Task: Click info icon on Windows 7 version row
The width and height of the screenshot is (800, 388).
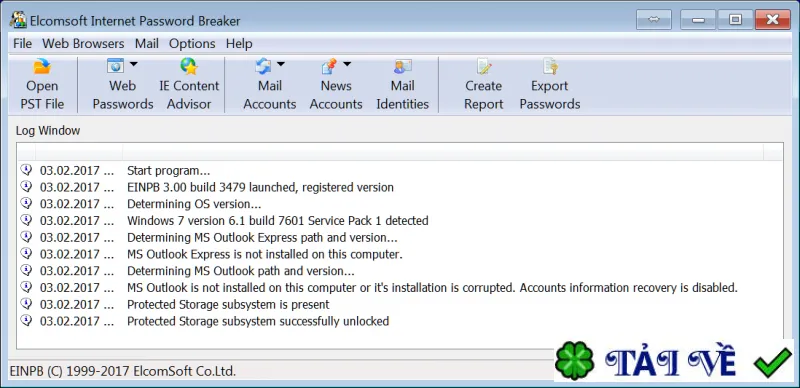Action: (26, 220)
